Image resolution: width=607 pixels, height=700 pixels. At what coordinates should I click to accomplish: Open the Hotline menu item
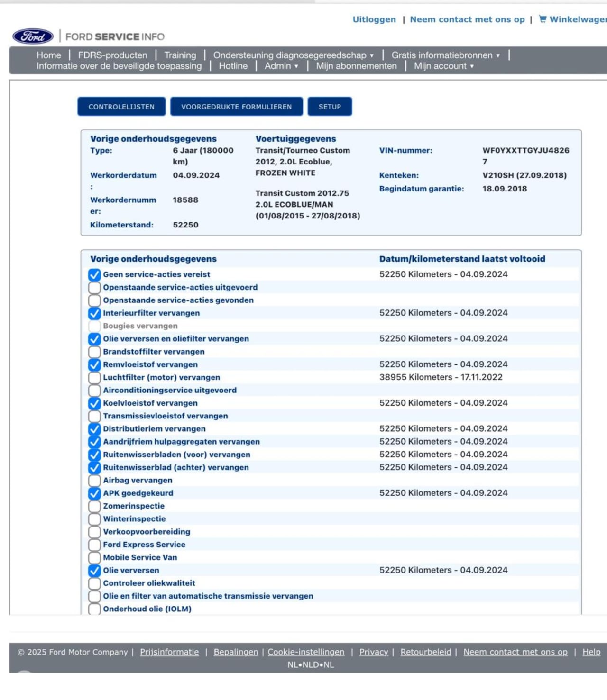pos(233,66)
